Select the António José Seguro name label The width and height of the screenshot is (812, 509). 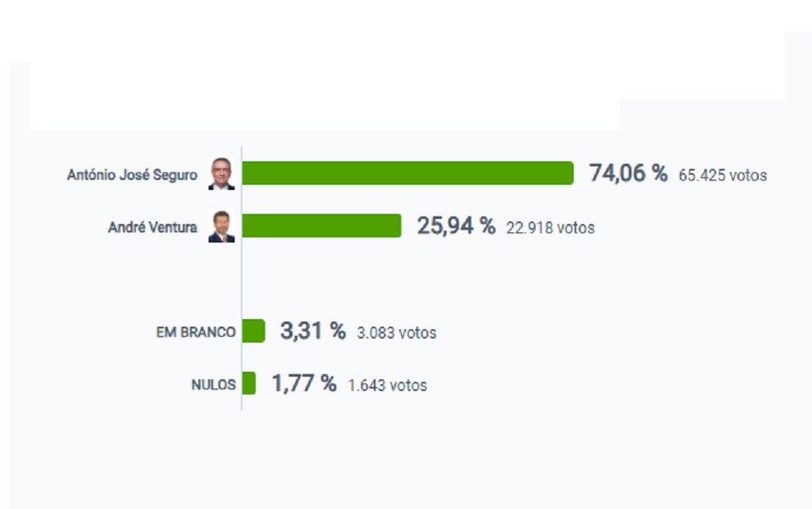pyautogui.click(x=131, y=175)
